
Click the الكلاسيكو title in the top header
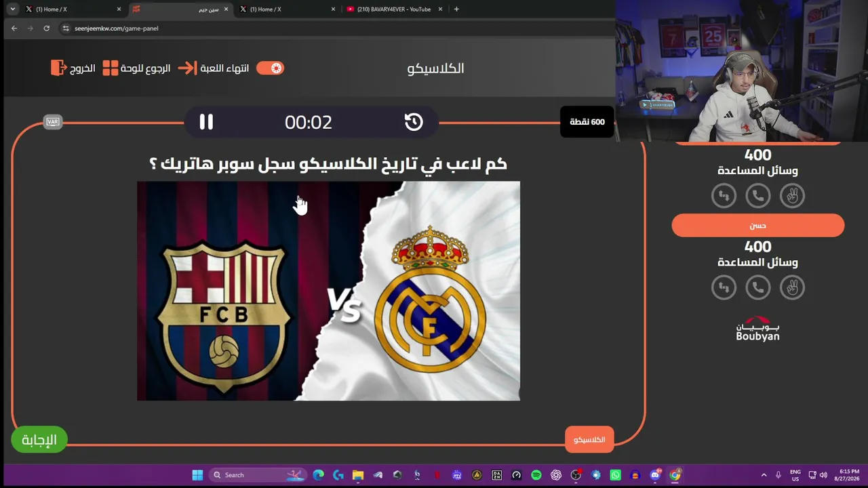[x=435, y=68]
